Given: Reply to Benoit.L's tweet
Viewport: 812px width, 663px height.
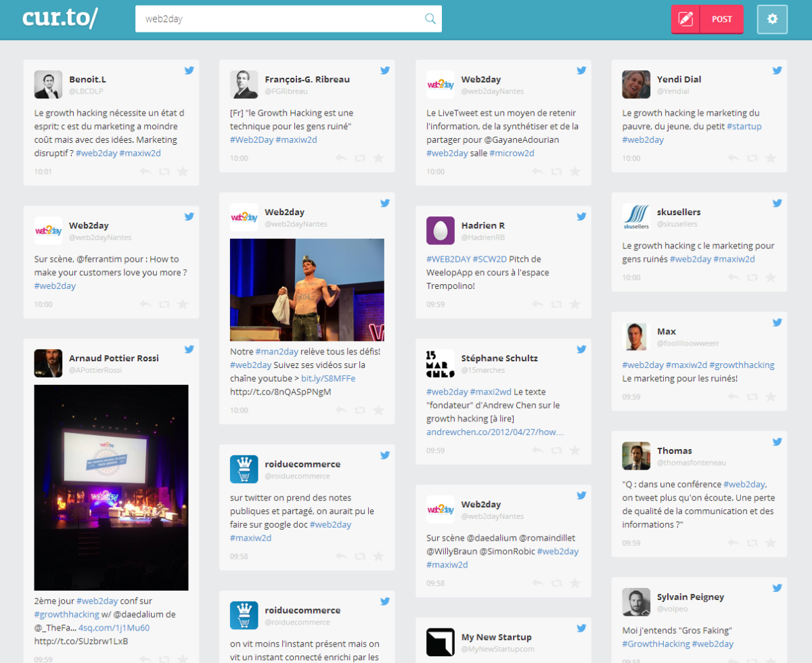Looking at the screenshot, I should tap(145, 172).
